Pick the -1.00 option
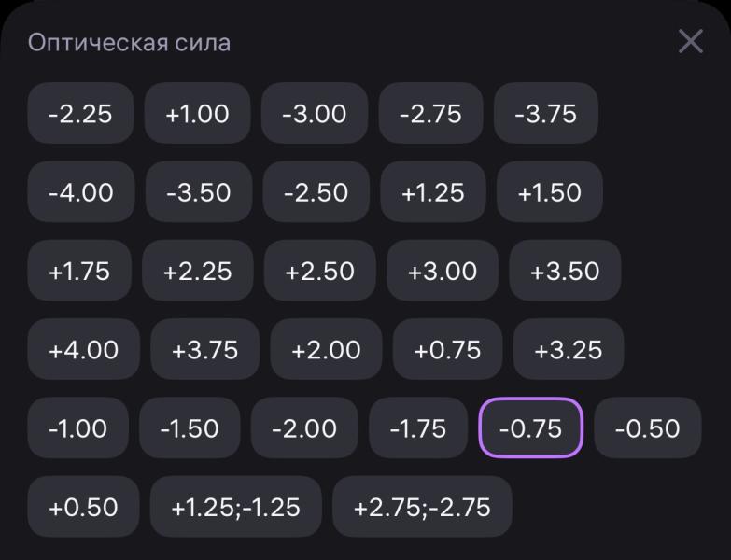This screenshot has height=560, width=731. point(78,428)
